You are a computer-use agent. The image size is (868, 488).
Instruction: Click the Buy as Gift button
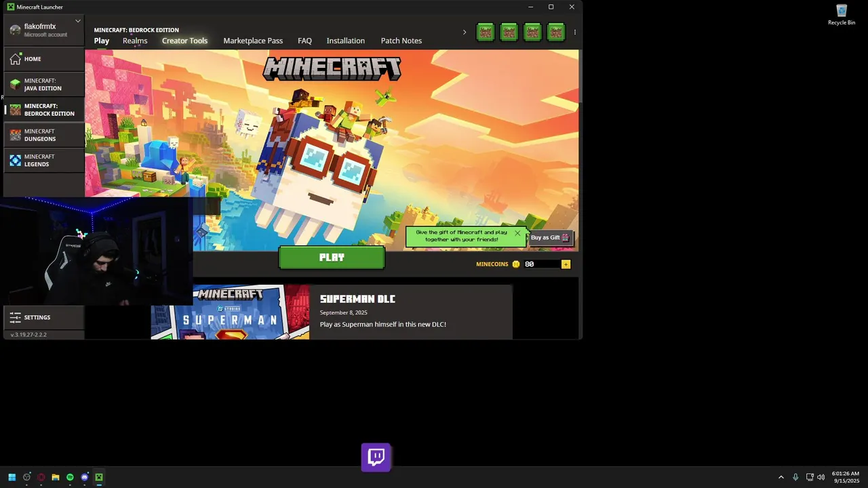[551, 237]
